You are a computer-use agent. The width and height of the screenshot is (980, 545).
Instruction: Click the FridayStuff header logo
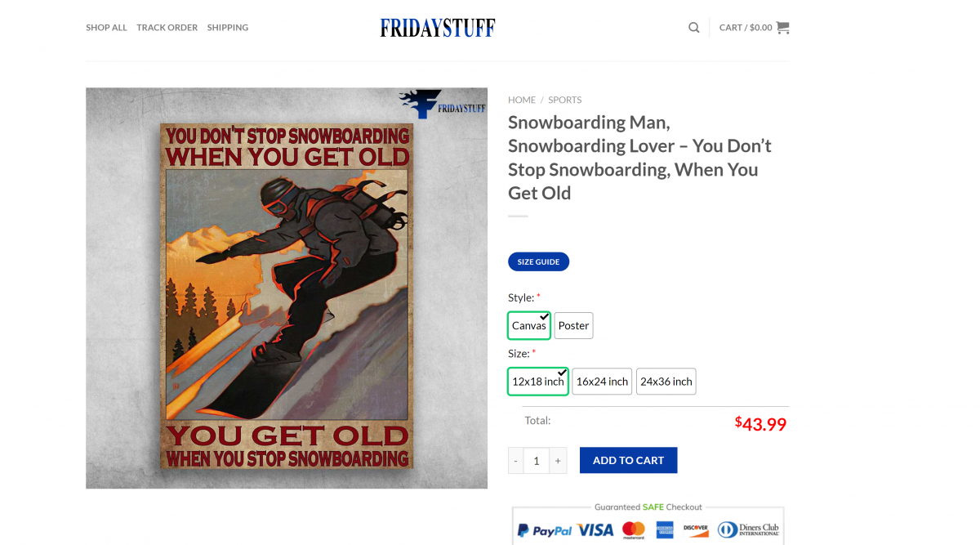pos(438,28)
